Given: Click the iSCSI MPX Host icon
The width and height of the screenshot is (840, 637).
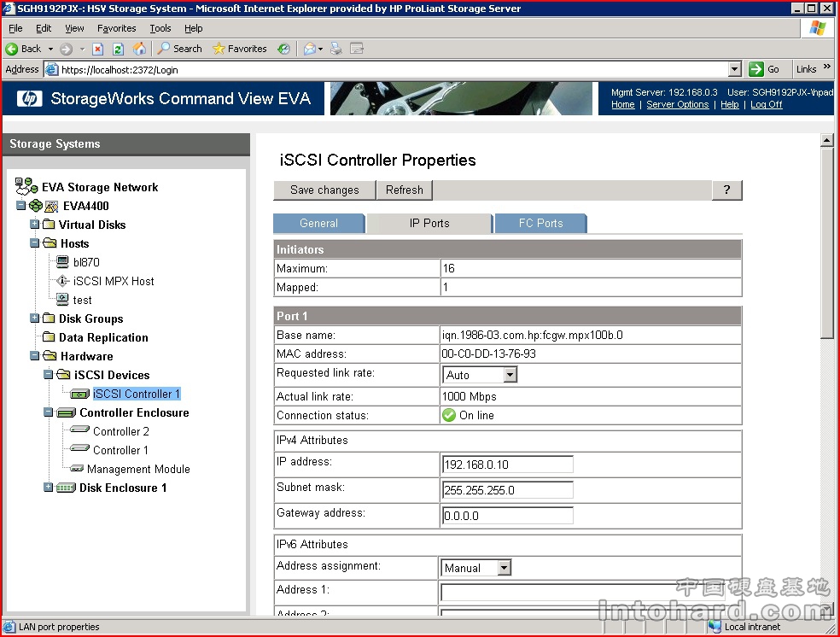Looking at the screenshot, I should 62,281.
